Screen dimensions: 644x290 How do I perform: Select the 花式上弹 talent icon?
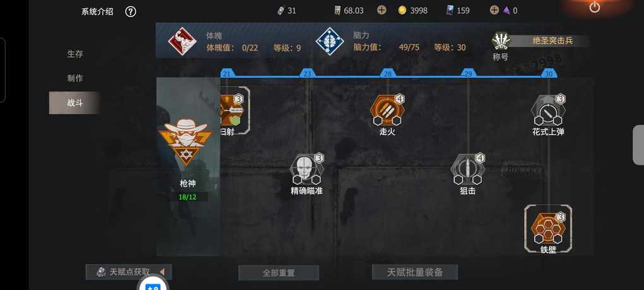548,110
